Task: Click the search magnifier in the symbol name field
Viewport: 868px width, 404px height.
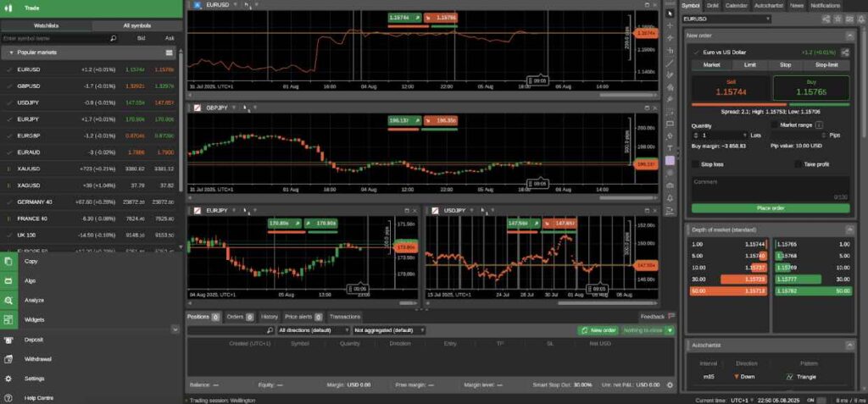Action: 114,39
